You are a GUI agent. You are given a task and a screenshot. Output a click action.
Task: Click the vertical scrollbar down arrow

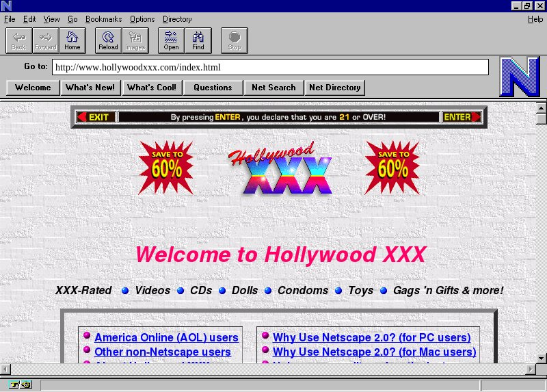tap(541, 358)
